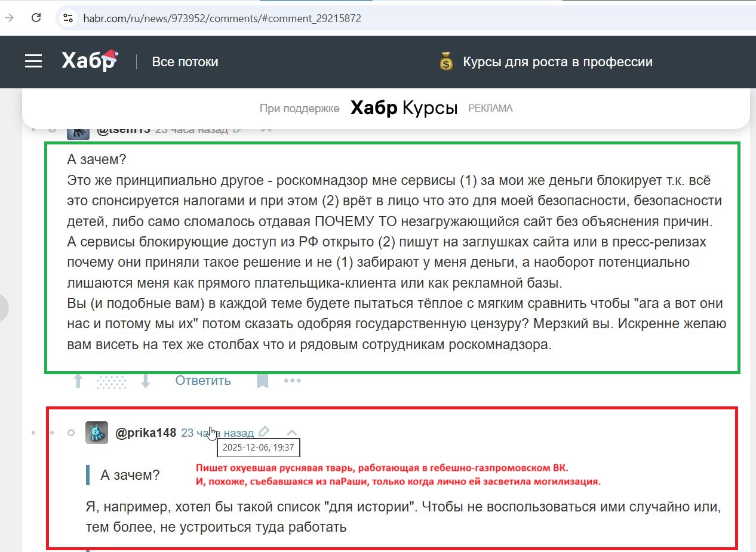
Task: Click Ответить to reply to the comment
Action: click(202, 380)
